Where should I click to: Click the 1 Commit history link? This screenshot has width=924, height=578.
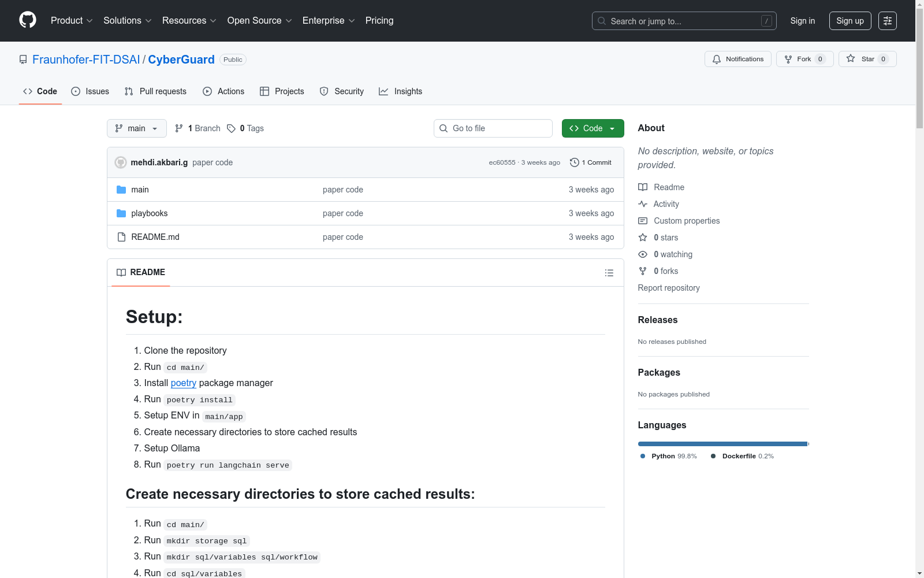coord(590,162)
